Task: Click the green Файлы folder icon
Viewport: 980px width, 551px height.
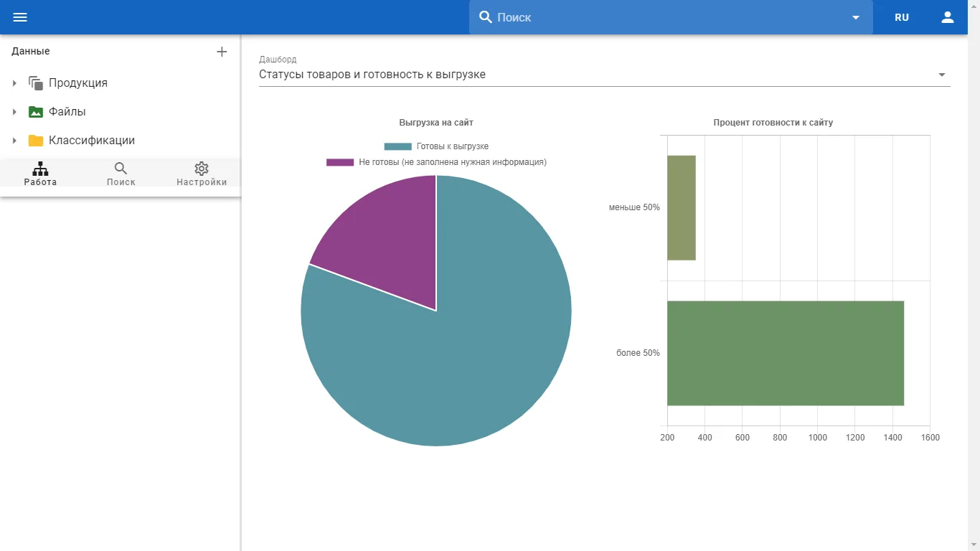Action: 36,112
